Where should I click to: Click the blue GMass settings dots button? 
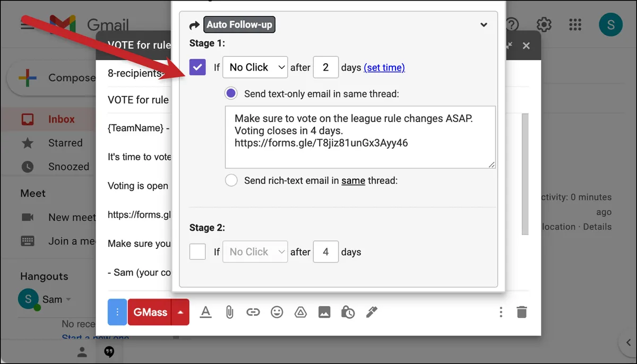(x=117, y=312)
